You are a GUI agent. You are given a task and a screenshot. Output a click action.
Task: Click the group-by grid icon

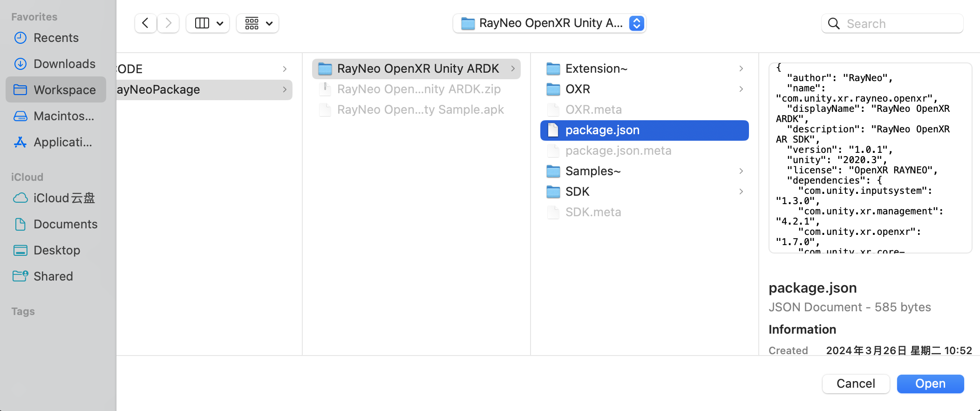(x=252, y=23)
